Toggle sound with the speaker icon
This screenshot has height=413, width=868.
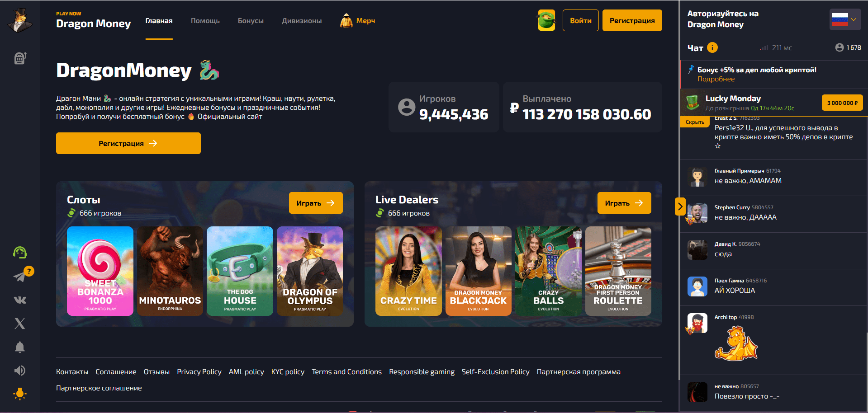point(20,371)
